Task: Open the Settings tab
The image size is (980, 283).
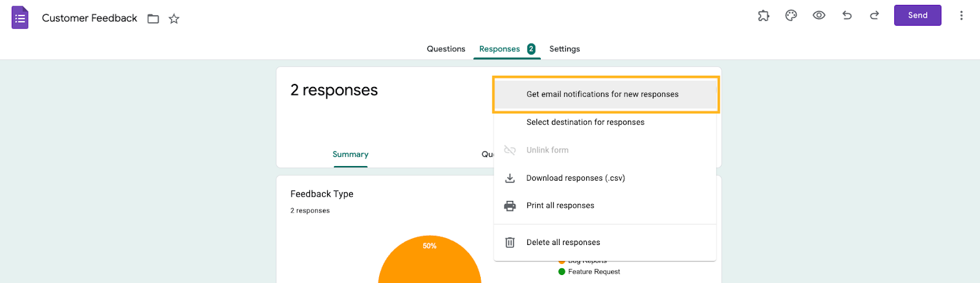Action: point(564,49)
